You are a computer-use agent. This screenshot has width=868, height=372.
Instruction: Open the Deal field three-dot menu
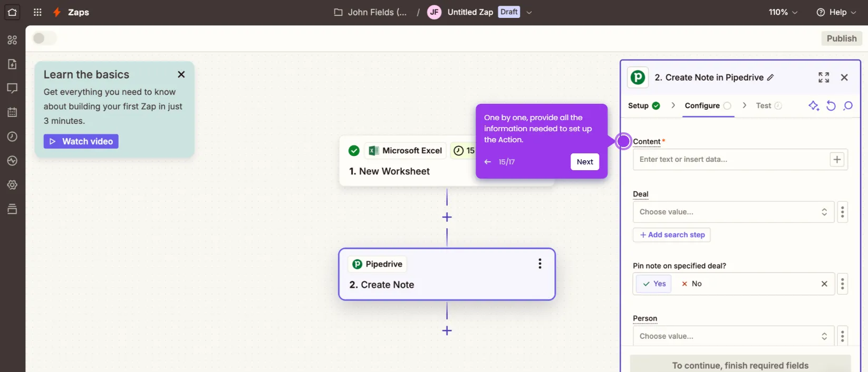point(842,212)
